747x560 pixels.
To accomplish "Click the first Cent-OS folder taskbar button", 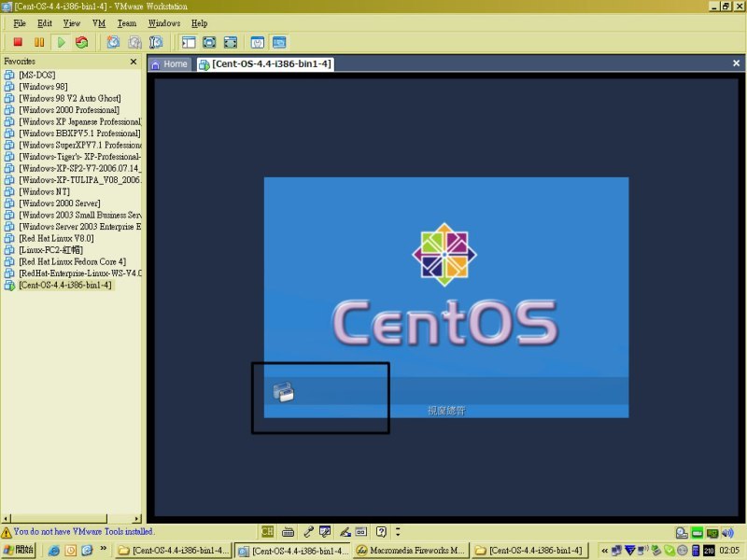I will point(174,551).
